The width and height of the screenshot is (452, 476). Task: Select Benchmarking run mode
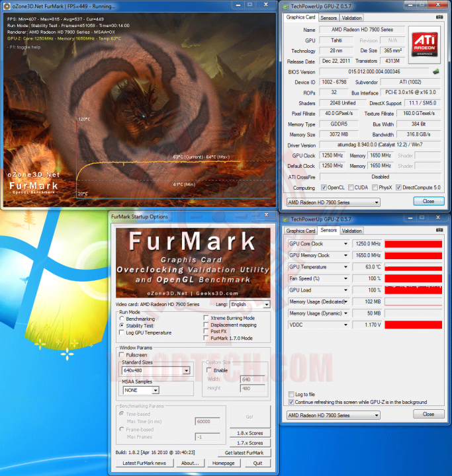point(122,319)
